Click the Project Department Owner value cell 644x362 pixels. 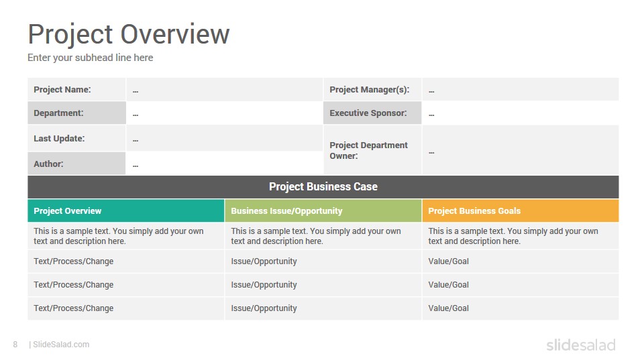[521, 150]
